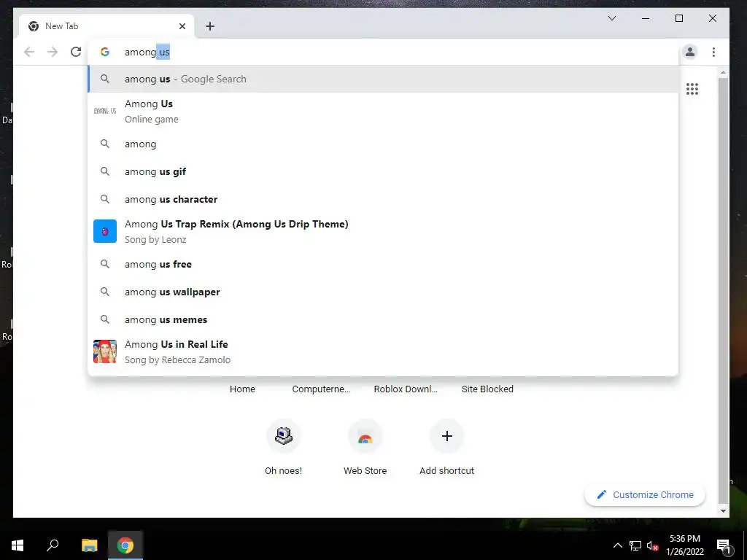
Task: Close the New Tab tab
Action: 182,26
